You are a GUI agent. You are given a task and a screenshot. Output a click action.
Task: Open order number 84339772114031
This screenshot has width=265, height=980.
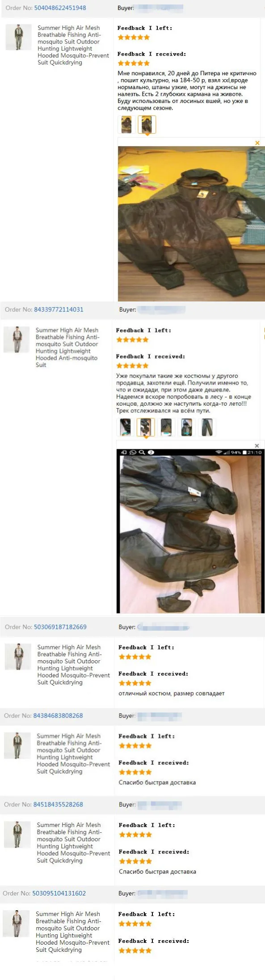point(59,309)
